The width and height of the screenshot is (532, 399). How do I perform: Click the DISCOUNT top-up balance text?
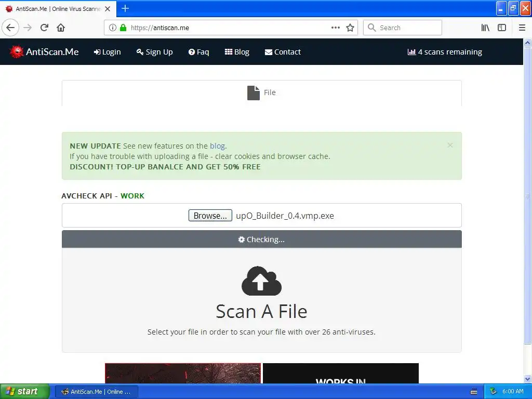click(x=165, y=167)
